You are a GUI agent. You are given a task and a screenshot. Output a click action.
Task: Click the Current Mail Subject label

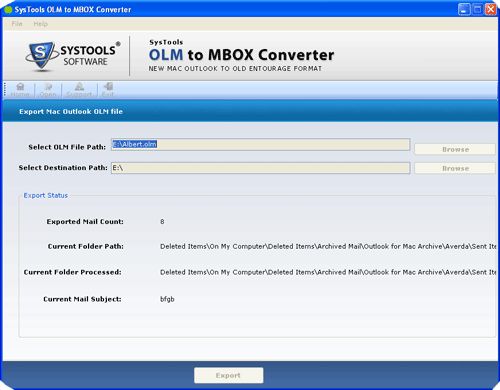[82, 299]
